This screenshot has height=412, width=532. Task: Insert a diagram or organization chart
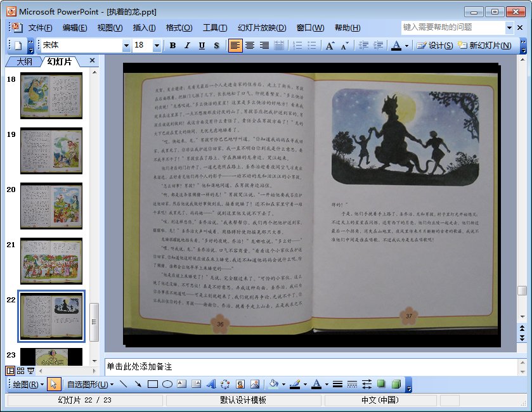point(225,384)
